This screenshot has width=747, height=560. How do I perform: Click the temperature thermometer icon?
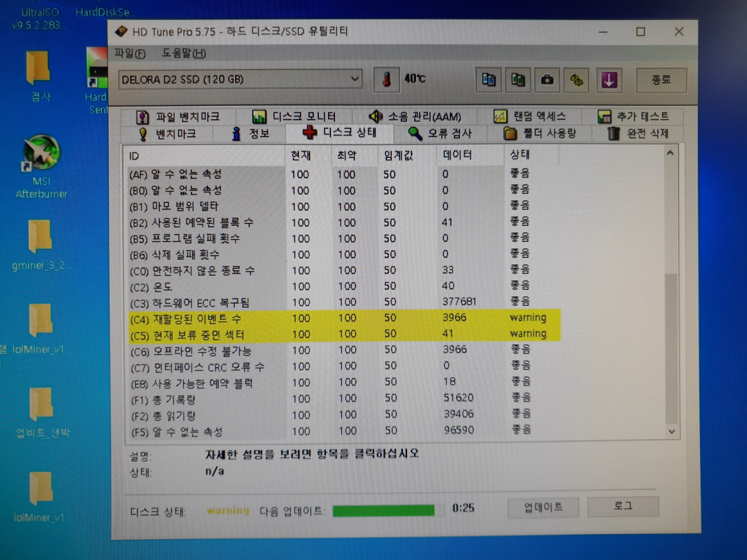[387, 80]
